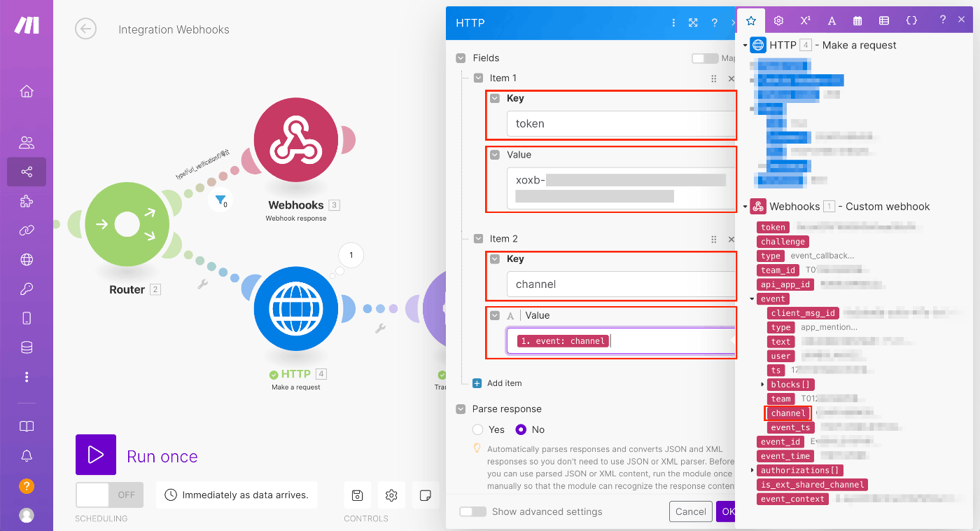This screenshot has height=531, width=980.
Task: Remove Item 2 with its X icon
Action: coord(731,240)
